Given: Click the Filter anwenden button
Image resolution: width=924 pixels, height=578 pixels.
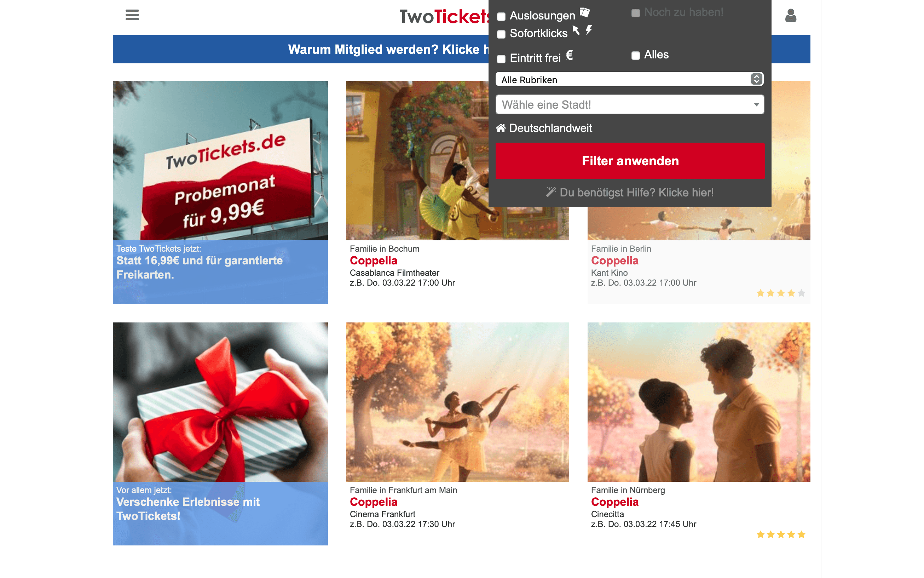Looking at the screenshot, I should click(x=630, y=161).
